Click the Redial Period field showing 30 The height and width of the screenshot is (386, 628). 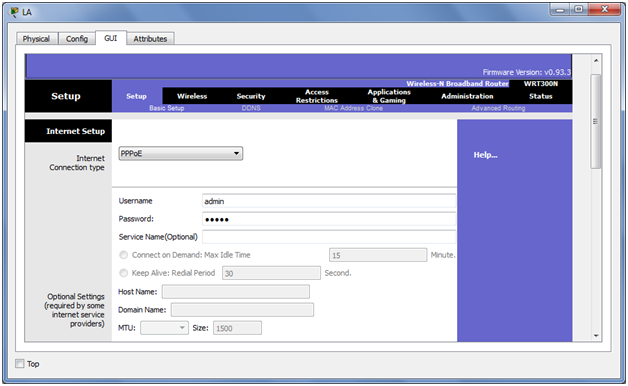click(x=271, y=273)
